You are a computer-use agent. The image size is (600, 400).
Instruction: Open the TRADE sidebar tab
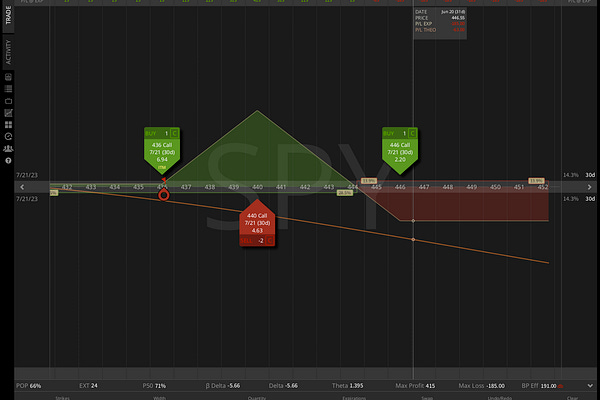click(x=8, y=15)
